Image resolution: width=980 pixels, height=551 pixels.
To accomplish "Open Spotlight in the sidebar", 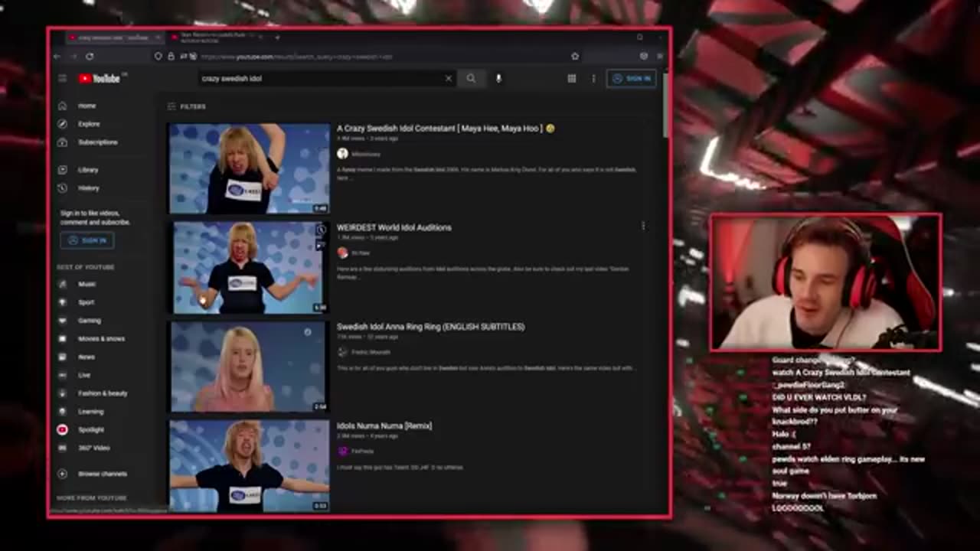I will [x=90, y=430].
